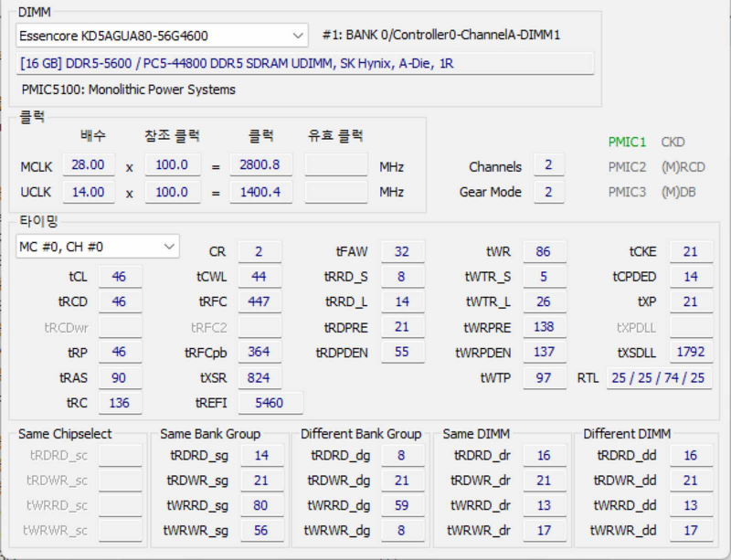Open the Essencore KD5AGUA80-56G4600 DIMM dropdown
Image resolution: width=731 pixels, height=560 pixels.
click(162, 36)
